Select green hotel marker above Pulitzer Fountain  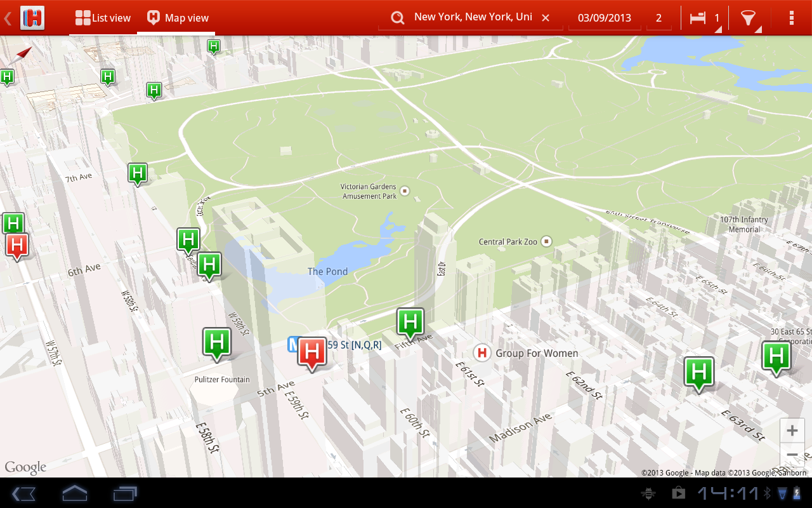coord(216,344)
